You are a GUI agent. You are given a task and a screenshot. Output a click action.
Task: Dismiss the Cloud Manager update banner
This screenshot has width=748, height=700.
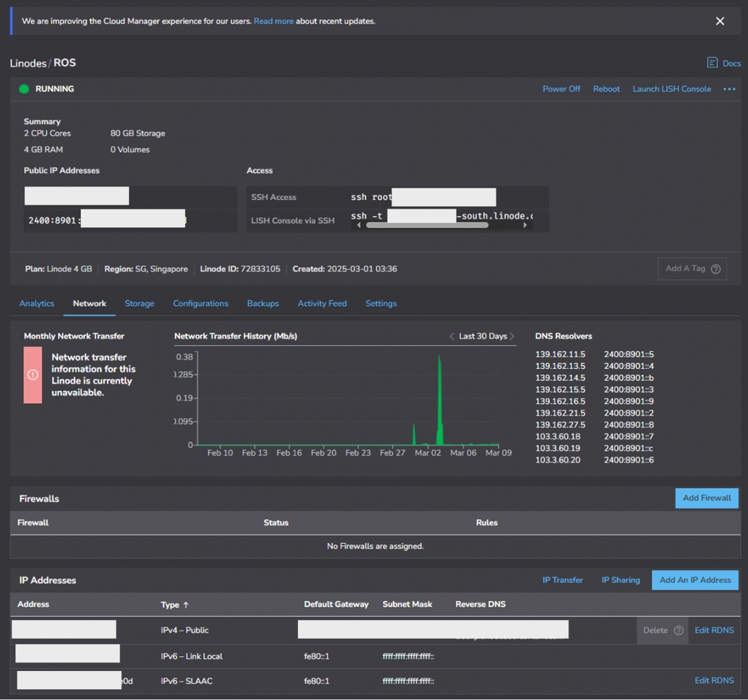tap(720, 21)
